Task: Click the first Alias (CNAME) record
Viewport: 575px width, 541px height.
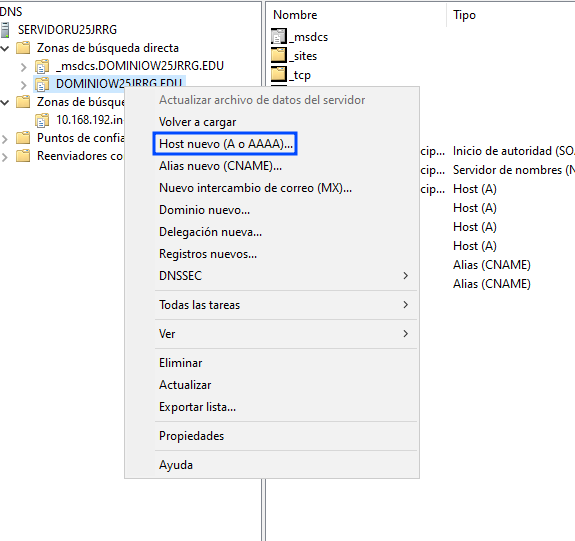Action: click(492, 265)
